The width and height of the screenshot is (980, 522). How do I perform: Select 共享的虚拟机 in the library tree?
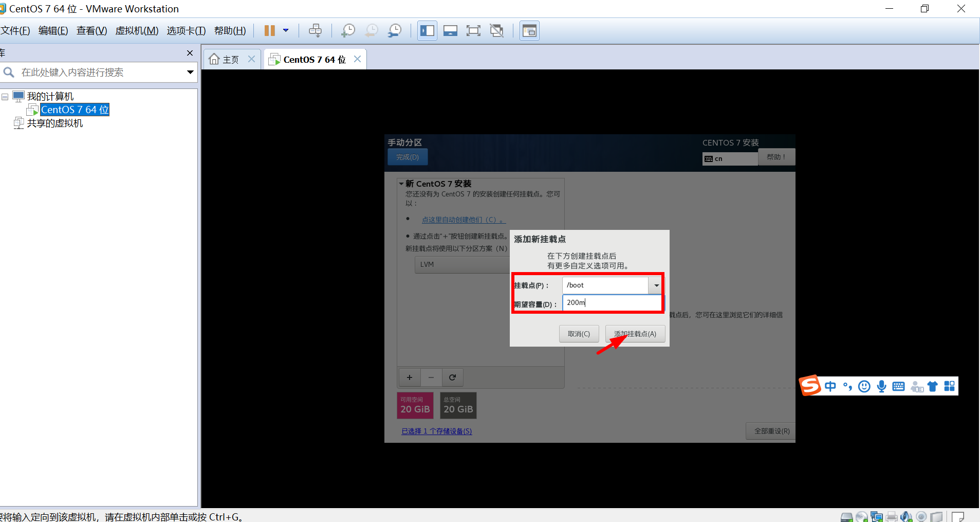click(55, 123)
